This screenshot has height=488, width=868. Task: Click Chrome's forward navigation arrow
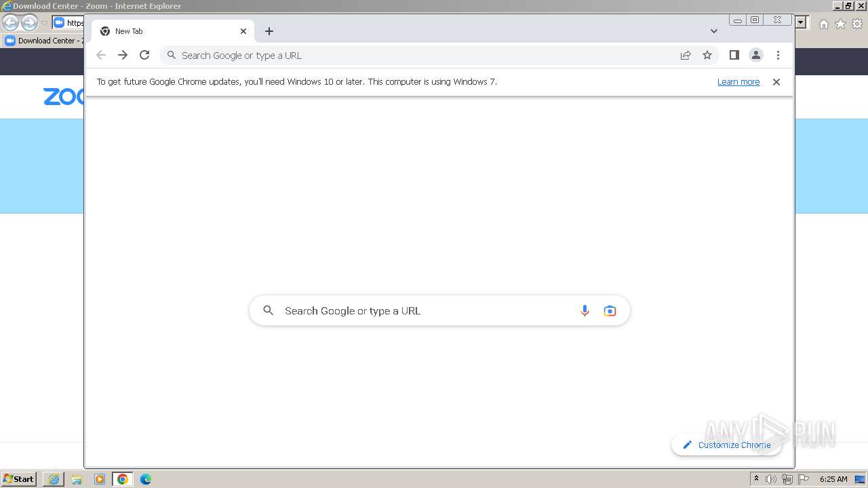123,55
